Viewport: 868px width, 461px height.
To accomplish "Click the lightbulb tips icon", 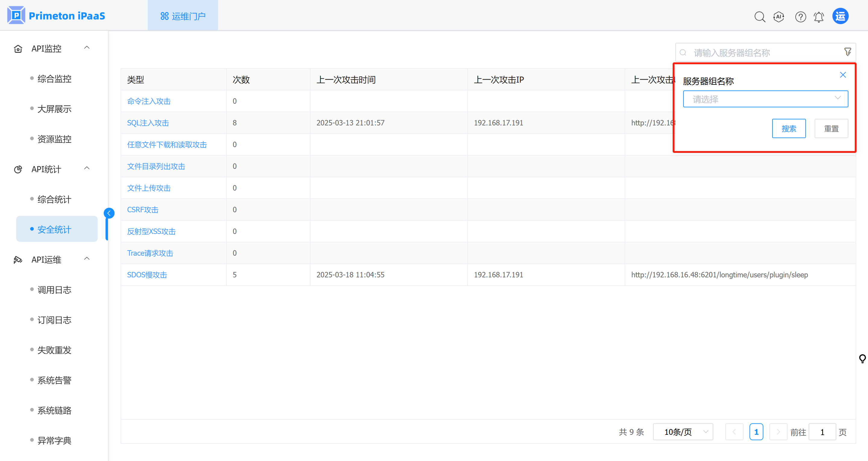I will click(862, 358).
